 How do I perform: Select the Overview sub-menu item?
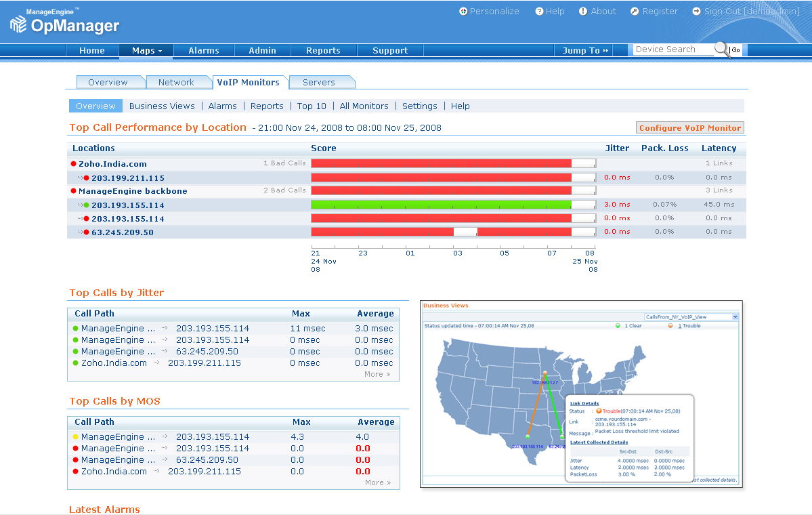pos(95,106)
